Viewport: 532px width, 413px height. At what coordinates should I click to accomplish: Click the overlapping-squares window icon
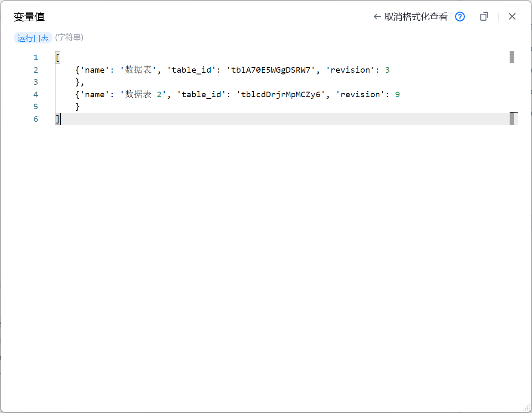pyautogui.click(x=484, y=17)
